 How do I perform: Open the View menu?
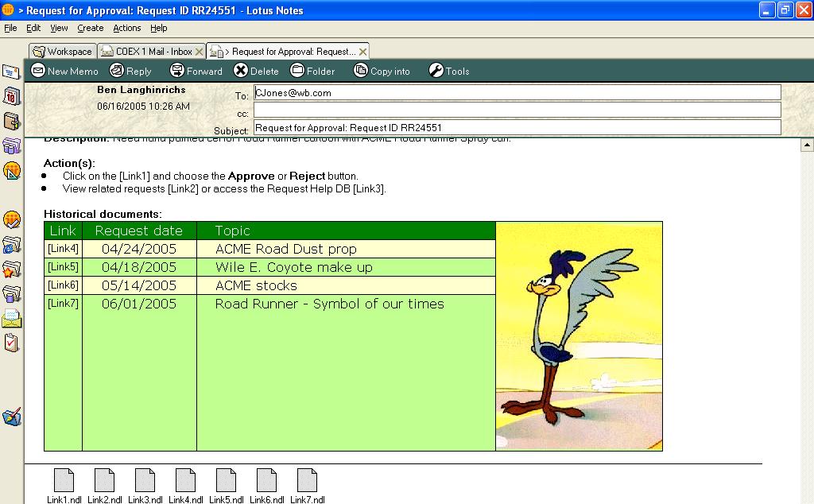(x=59, y=28)
